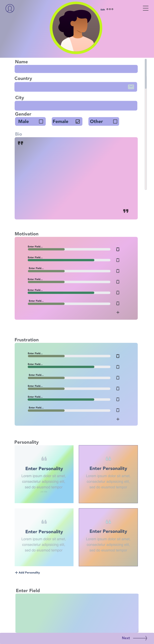Open the hamburger menu
Viewport: 154px width, 644px height.
pos(146,8)
